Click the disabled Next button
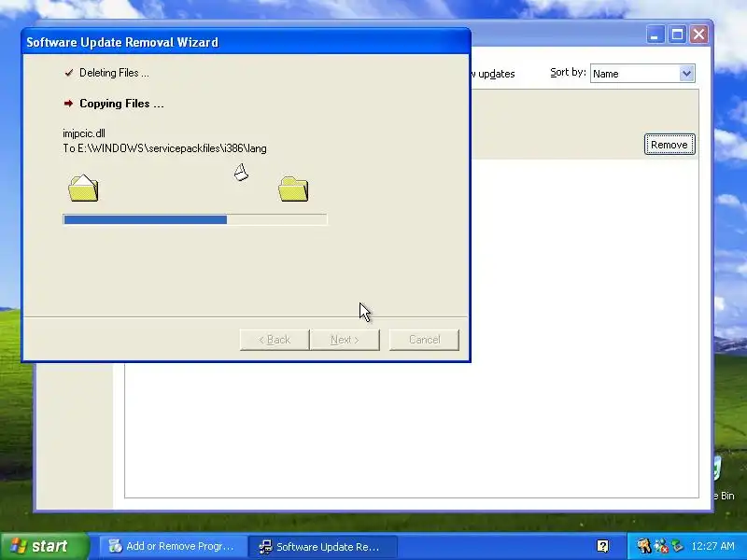Screen dimensions: 747x560 (x=345, y=340)
